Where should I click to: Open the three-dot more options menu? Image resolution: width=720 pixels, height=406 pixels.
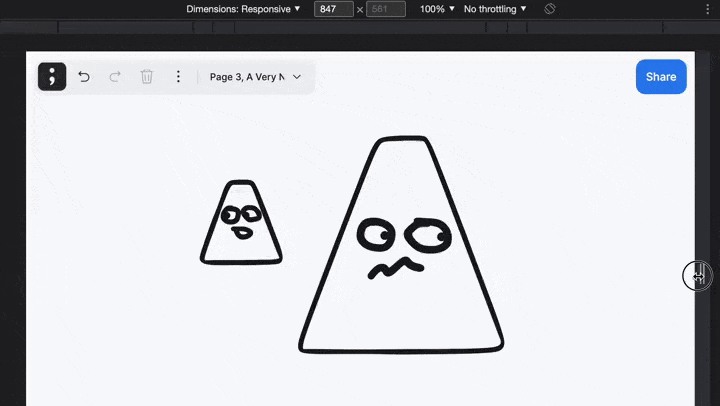coord(178,77)
